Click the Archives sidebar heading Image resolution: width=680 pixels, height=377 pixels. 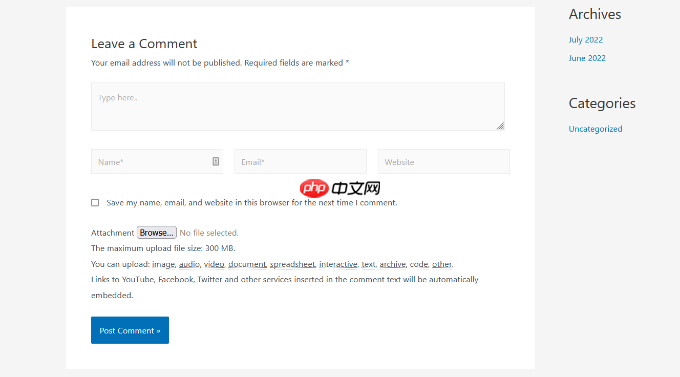(x=595, y=14)
